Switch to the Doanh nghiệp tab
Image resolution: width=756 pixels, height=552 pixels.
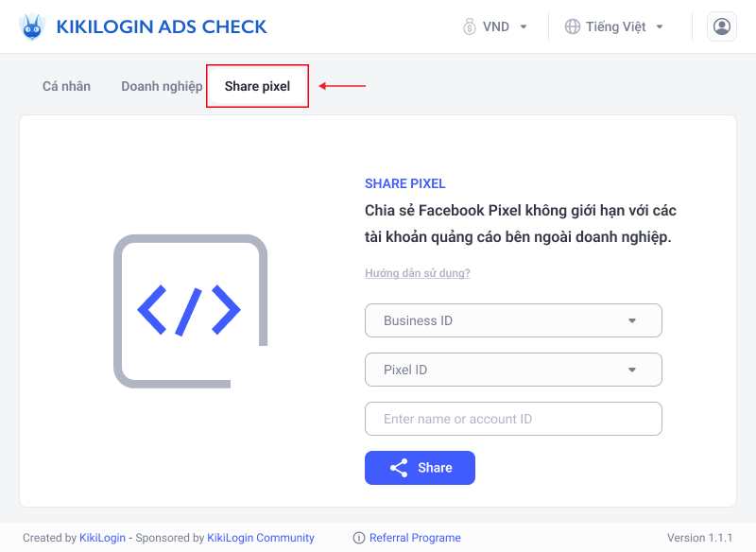(162, 86)
